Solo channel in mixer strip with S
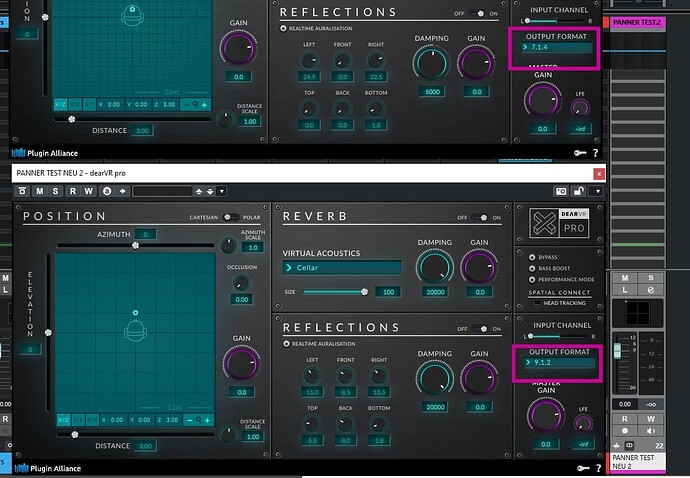690x478 pixels. [651, 278]
